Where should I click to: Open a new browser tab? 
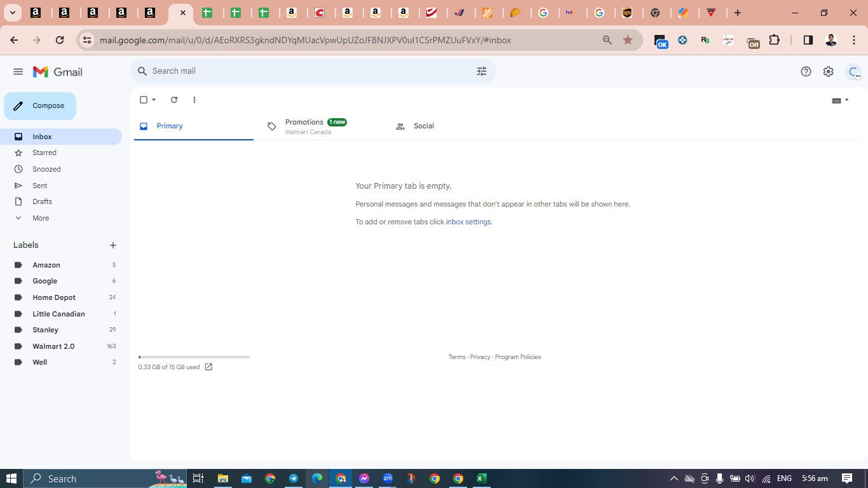coord(737,13)
